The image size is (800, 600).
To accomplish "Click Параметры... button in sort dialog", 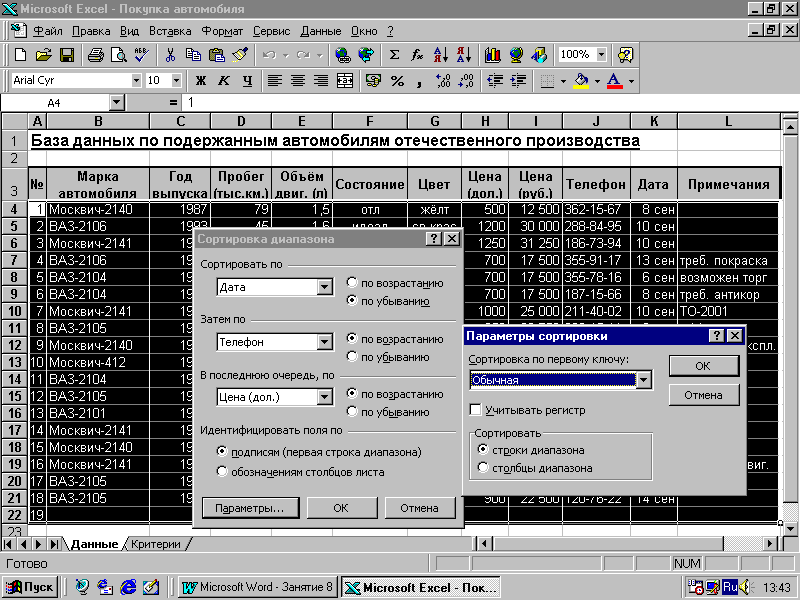I will click(x=250, y=508).
